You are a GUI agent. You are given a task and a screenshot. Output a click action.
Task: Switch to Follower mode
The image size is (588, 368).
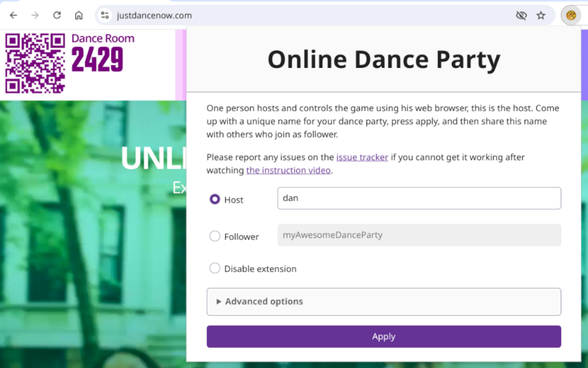click(x=215, y=236)
